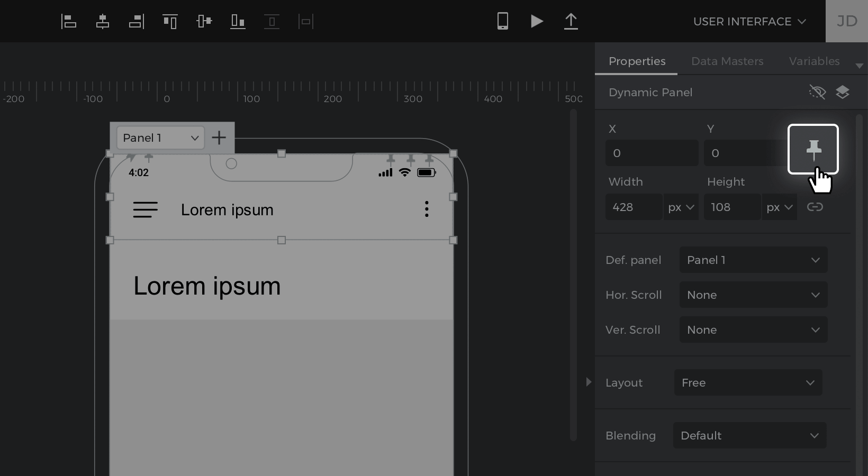Select large Lorem ipsum heading text

pos(207,286)
